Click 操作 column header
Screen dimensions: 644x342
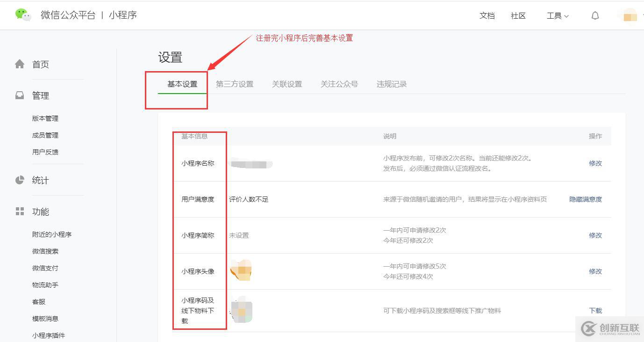coord(595,136)
